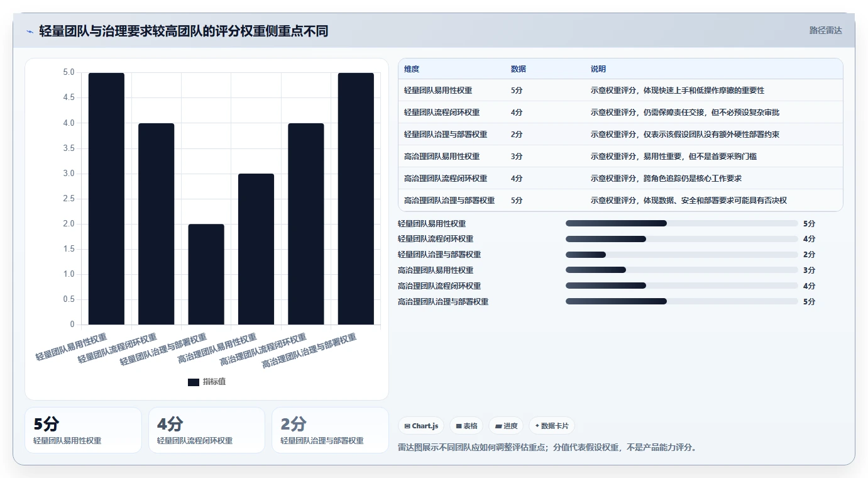This screenshot has width=868, height=478.
Task: Select table row 高治理团队流程闭环权重
Action: pos(620,179)
